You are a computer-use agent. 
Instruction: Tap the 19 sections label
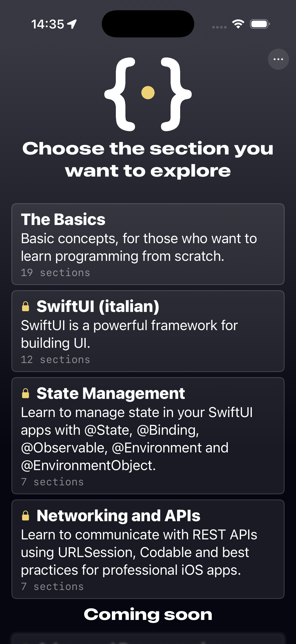[55, 272]
